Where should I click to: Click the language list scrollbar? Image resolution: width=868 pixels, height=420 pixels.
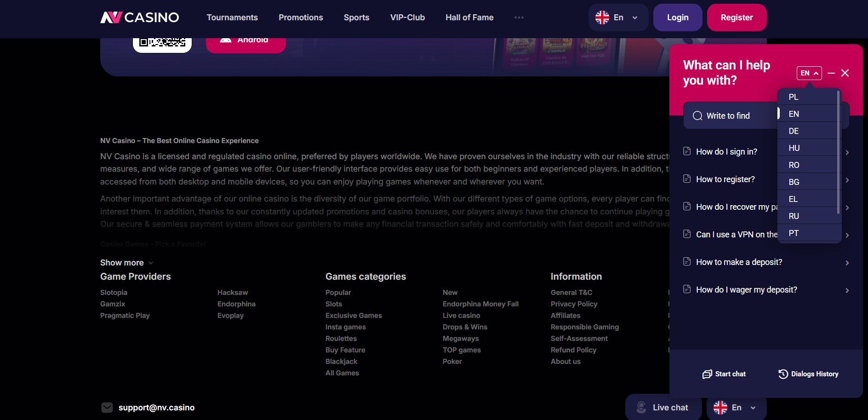coord(839,152)
